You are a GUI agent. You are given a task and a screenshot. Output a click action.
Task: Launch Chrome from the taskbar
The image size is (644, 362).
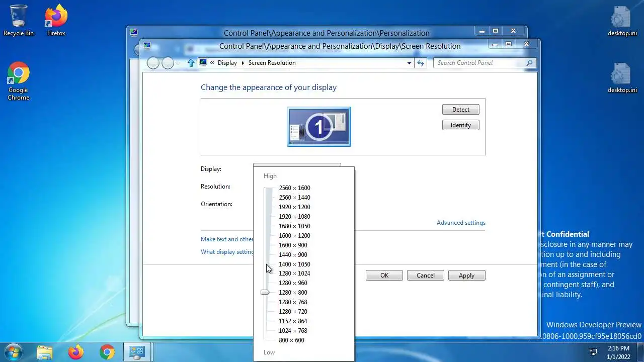(x=107, y=352)
